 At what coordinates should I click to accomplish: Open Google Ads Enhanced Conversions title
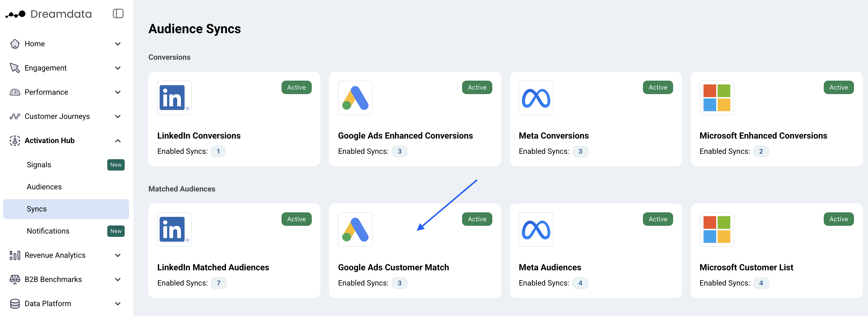405,136
